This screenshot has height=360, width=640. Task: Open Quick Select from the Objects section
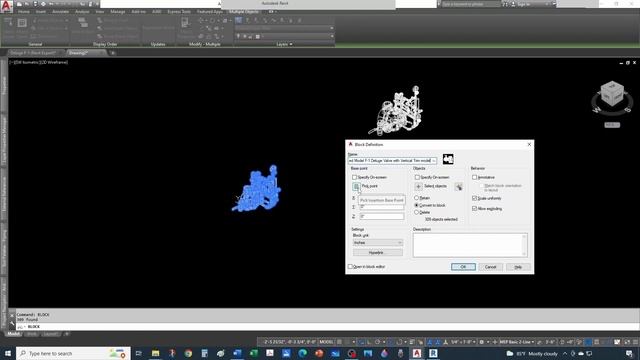point(458,187)
